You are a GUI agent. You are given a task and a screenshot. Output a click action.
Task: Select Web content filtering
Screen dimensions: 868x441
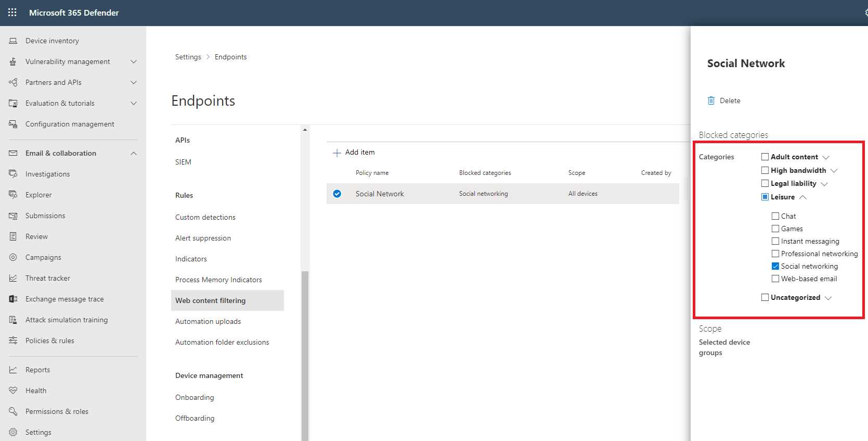(x=227, y=300)
